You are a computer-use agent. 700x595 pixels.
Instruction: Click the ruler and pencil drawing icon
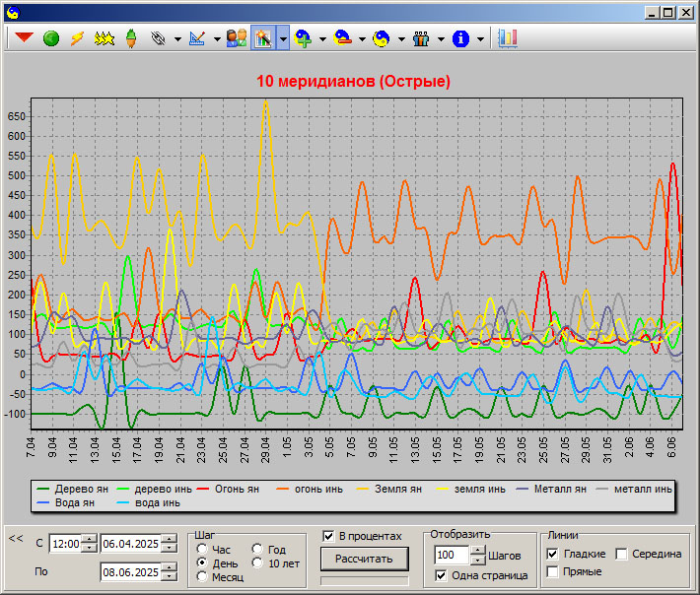point(197,38)
